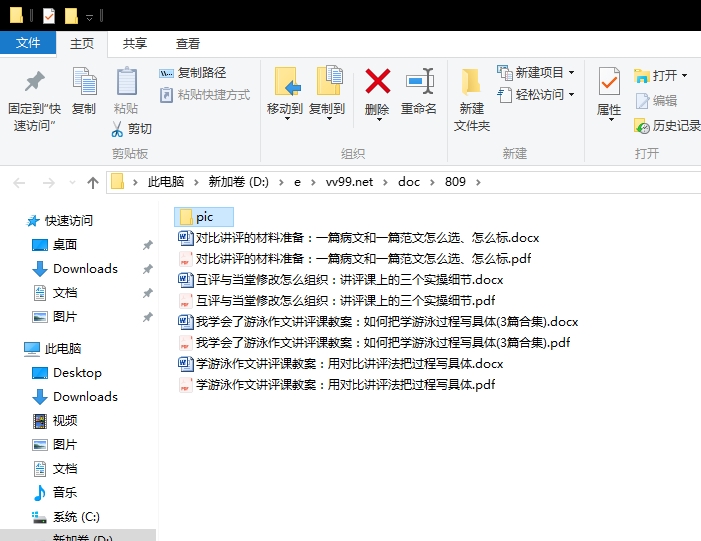The width and height of the screenshot is (701, 541).
Task: Switch to the 查看 View tab
Action: pos(187,43)
